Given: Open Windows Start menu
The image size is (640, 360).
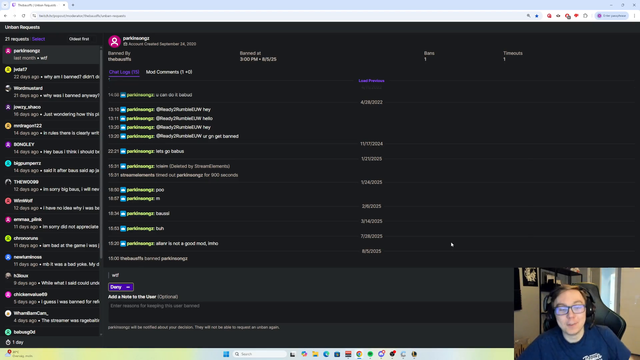Looking at the screenshot, I should pos(226,354).
